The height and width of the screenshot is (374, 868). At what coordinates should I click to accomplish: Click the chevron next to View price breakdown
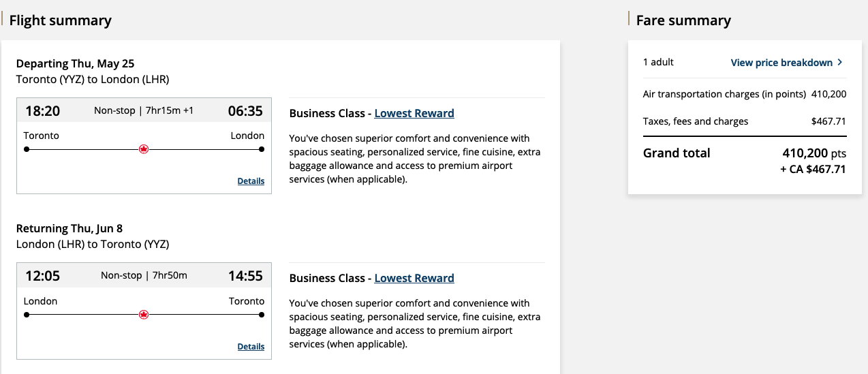pos(840,62)
